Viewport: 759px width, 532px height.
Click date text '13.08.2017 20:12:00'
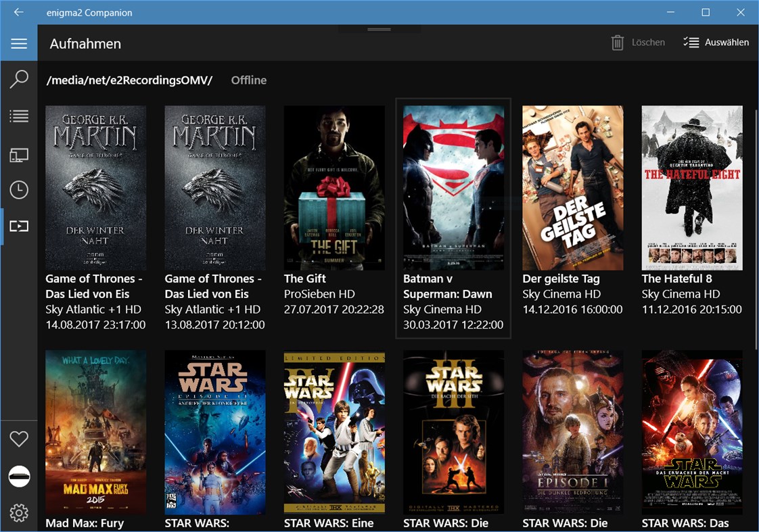click(215, 325)
